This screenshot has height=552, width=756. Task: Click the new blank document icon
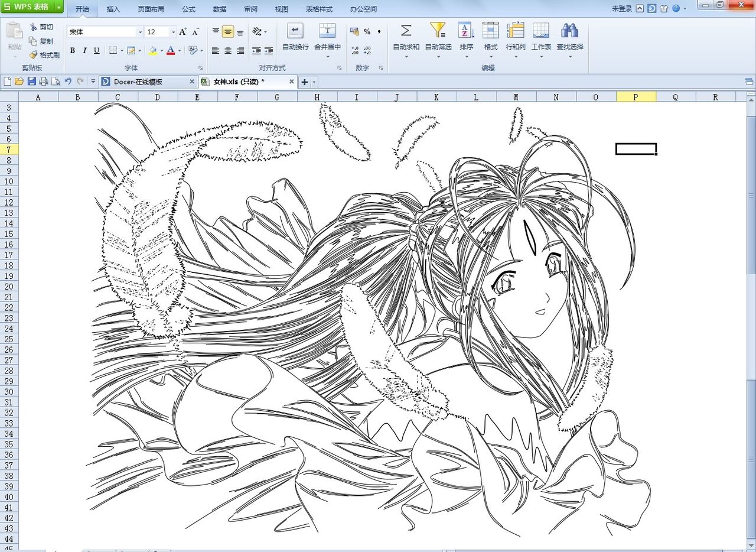tap(7, 82)
